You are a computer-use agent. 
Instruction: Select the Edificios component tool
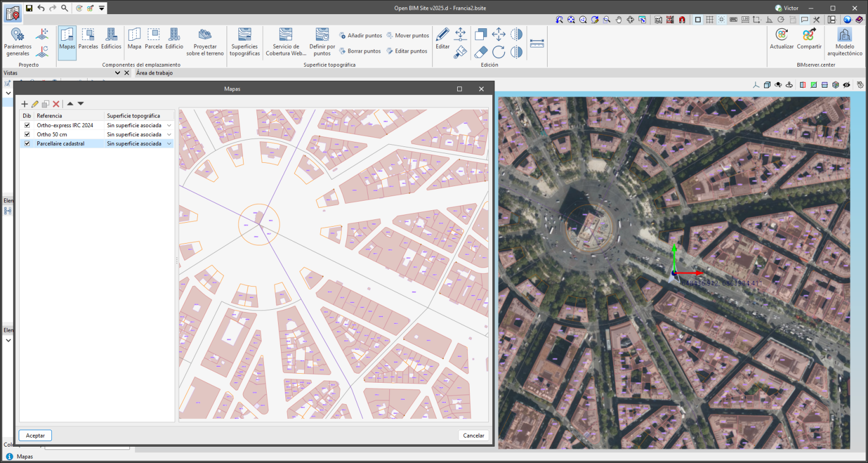pos(111,38)
